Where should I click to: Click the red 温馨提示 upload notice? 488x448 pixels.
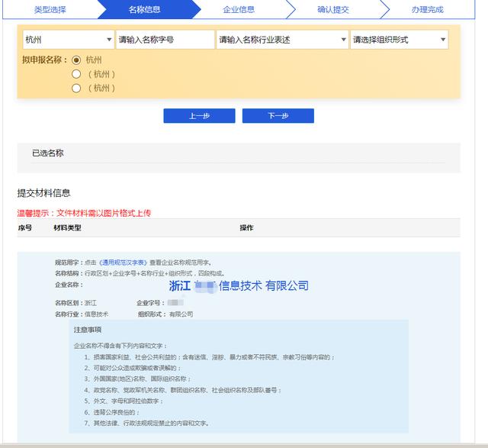(84, 213)
